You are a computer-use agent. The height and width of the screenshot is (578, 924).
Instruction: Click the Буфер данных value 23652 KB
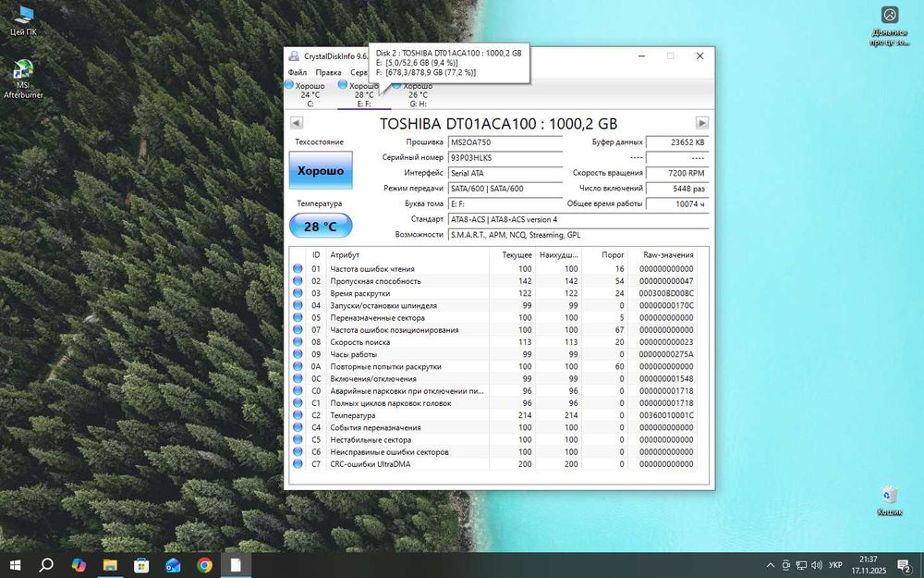(x=677, y=142)
